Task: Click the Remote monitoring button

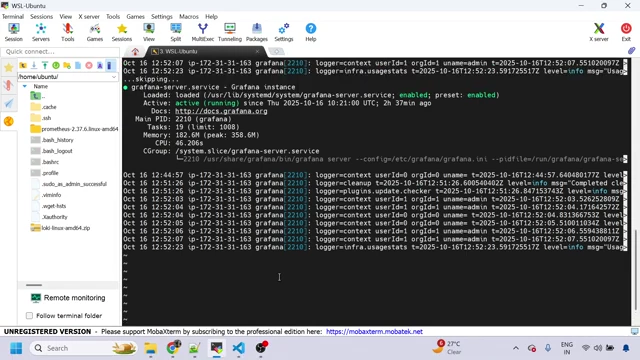Action: pyautogui.click(x=68, y=298)
